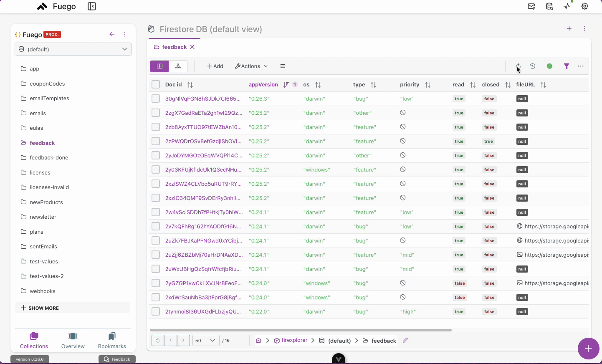
Task: Open the query history icon
Action: (533, 66)
